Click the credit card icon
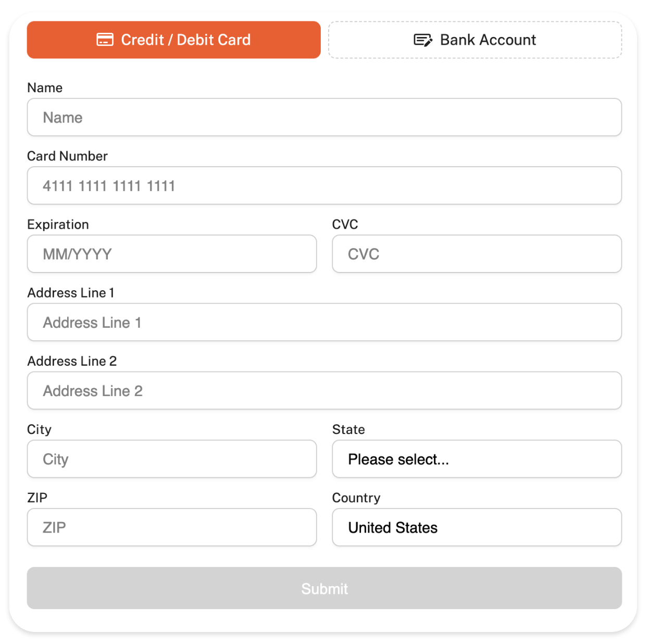The height and width of the screenshot is (644, 650). point(105,40)
